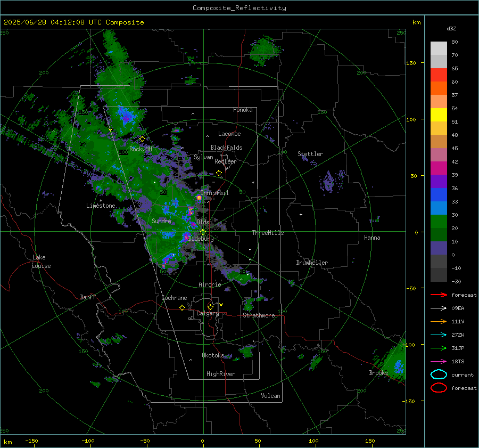Viewport: 479px width, 448px height.
Task: Click the Okotoks town label
Action: (x=213, y=355)
